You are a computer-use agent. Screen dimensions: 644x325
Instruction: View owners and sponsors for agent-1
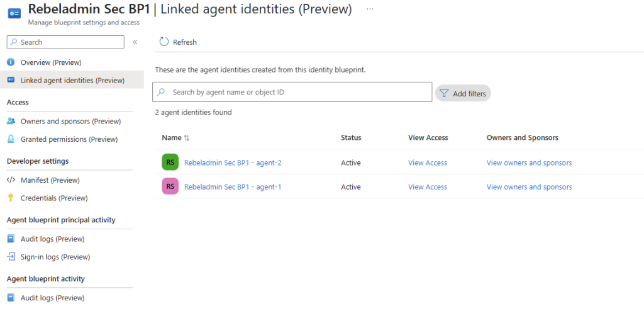(530, 187)
